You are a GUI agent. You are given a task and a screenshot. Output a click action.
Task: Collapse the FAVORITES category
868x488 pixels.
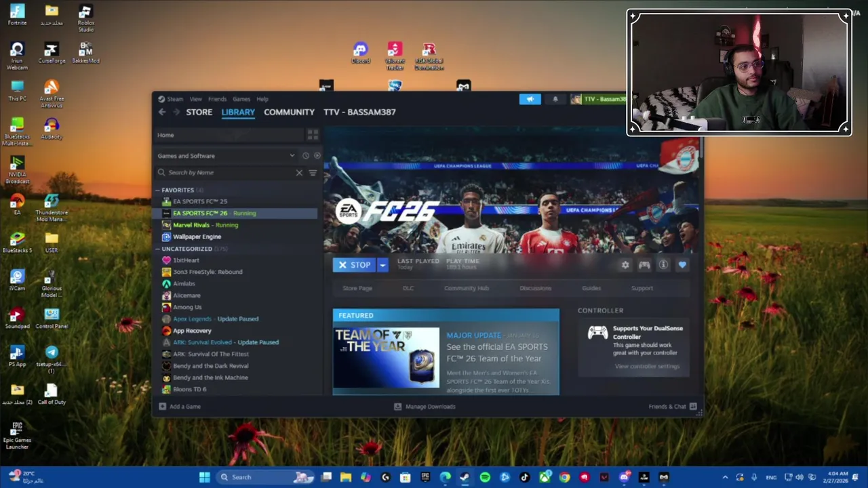pyautogui.click(x=158, y=190)
